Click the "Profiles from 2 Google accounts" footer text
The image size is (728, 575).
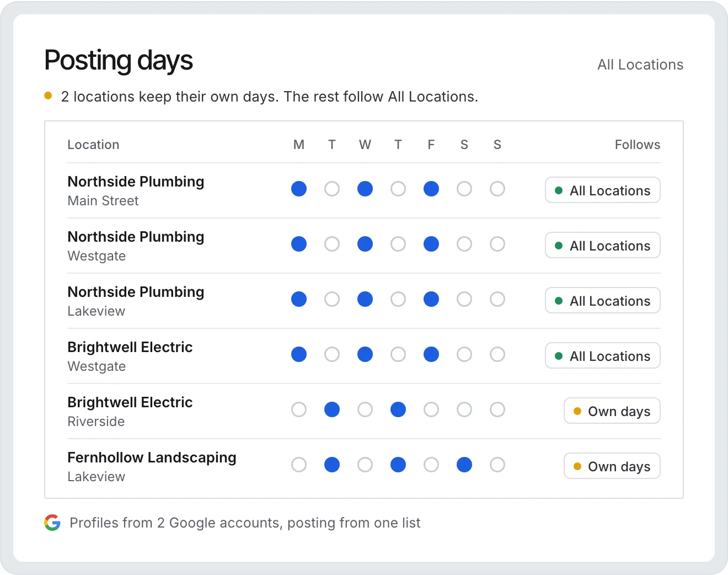(245, 523)
